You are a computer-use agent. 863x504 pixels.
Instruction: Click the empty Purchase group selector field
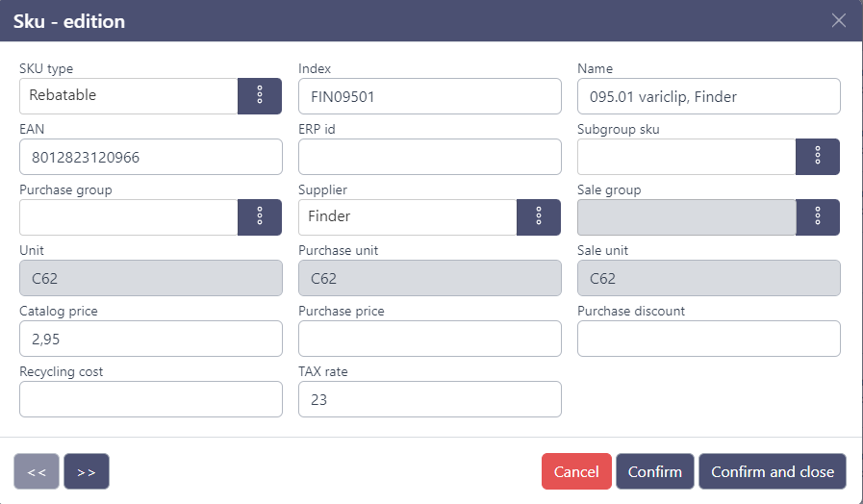[x=128, y=217]
